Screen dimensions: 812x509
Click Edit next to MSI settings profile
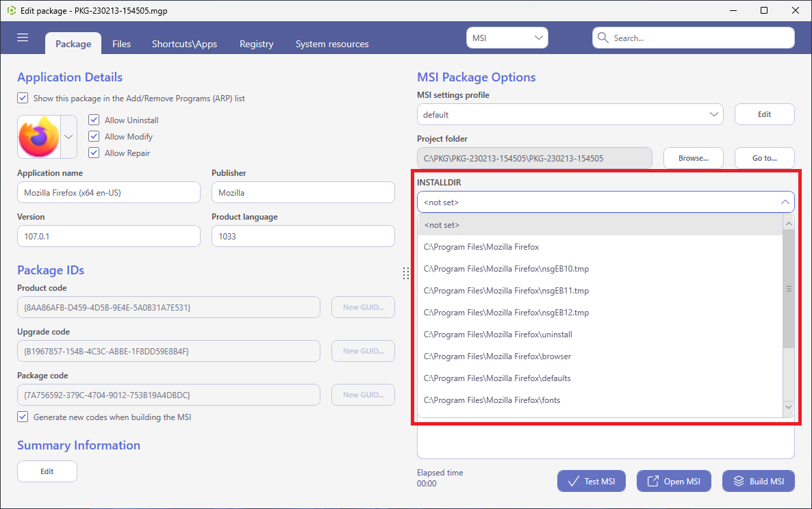coord(764,114)
